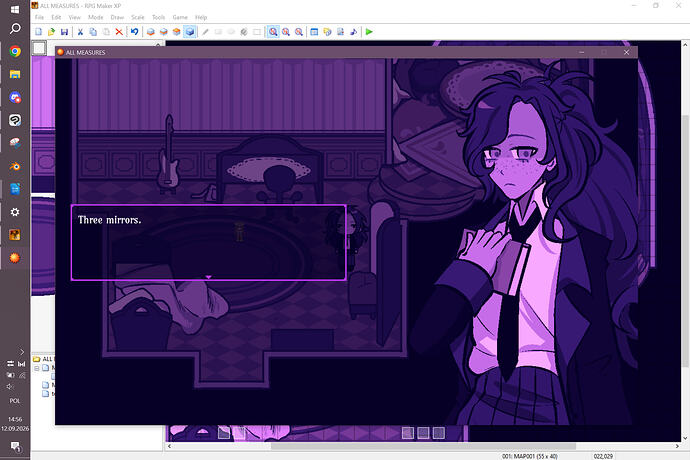Open the Mode menu
Screen dimensions: 690x460
[95, 17]
